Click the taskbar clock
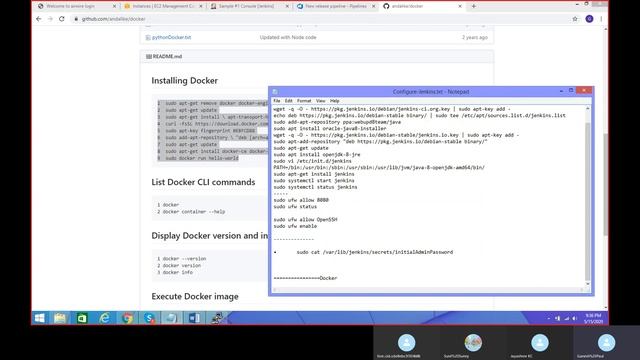The image size is (640, 360). coord(593,318)
